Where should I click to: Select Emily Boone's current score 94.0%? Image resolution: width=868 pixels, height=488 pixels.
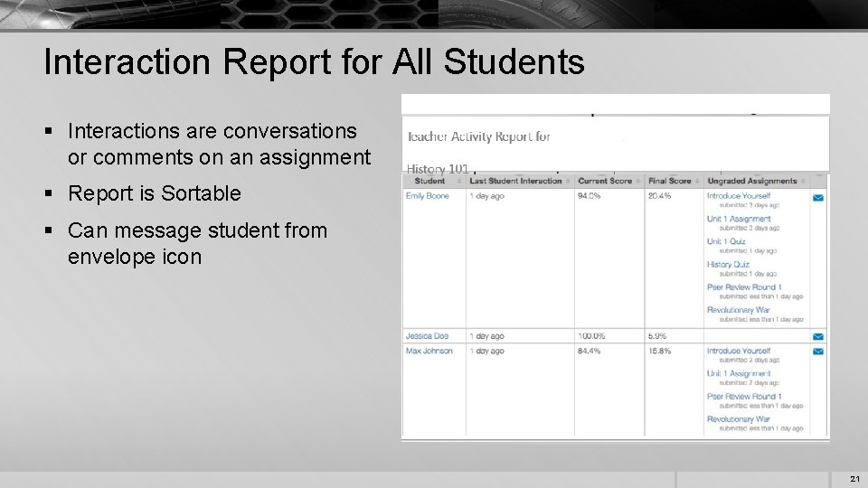[589, 196]
